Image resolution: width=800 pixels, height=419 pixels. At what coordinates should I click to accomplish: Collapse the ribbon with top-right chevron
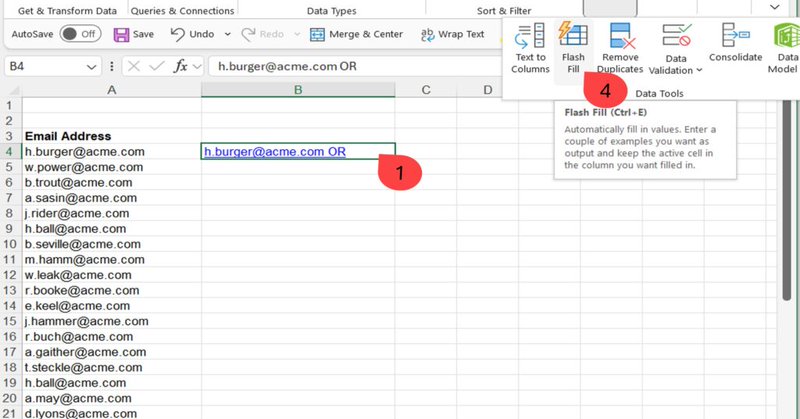coord(774,7)
